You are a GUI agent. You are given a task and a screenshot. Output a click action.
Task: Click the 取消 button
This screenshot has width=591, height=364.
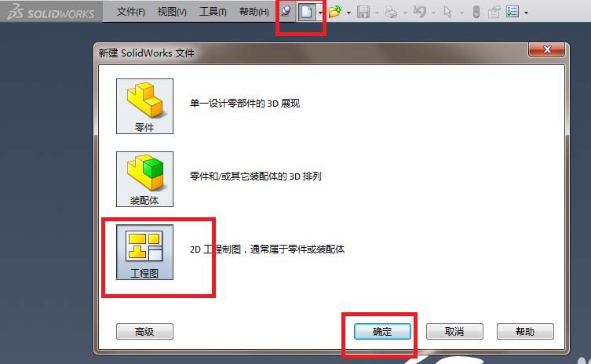(454, 332)
